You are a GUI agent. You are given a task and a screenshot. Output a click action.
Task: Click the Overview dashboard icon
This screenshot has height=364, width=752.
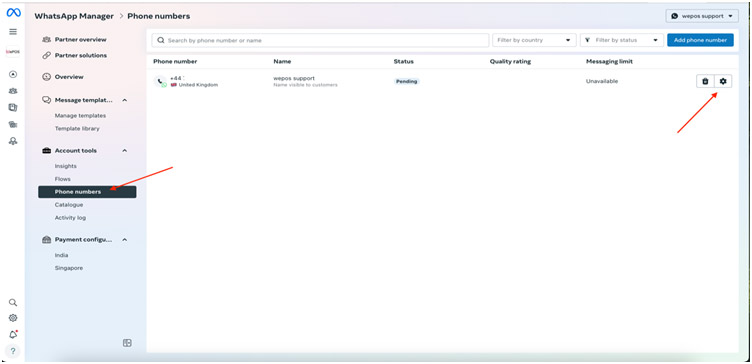click(47, 77)
